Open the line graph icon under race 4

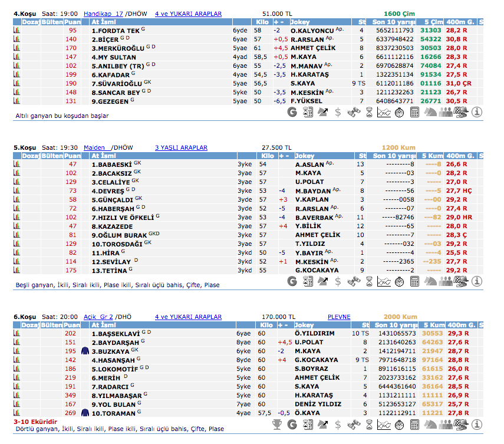tap(384, 111)
